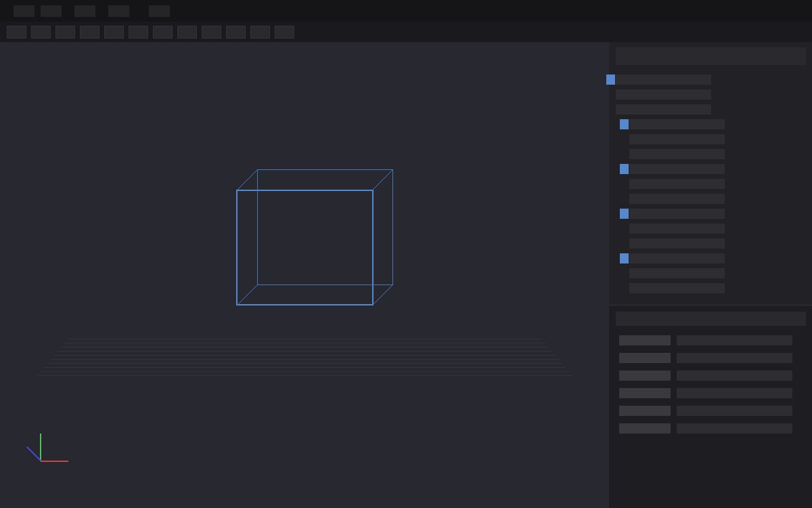Click the axis orientation gizmo in the viewport
Image resolution: width=812 pixels, height=508 pixels.
(x=47, y=450)
